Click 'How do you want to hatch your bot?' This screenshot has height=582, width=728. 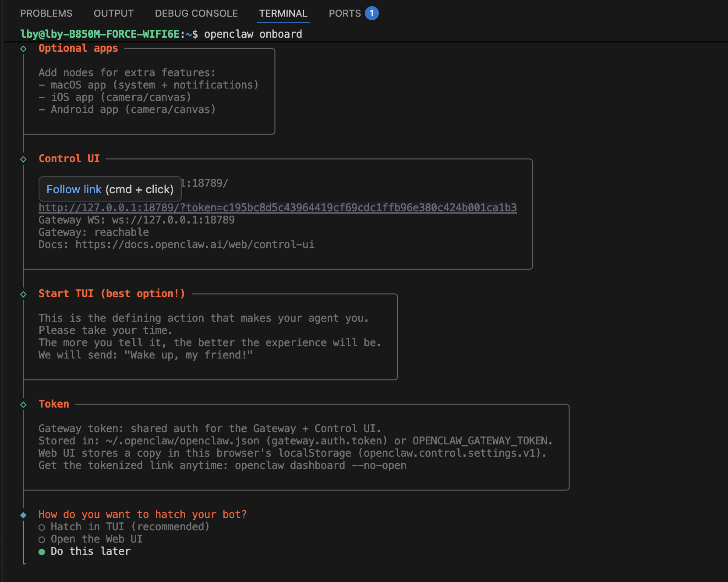(x=143, y=514)
